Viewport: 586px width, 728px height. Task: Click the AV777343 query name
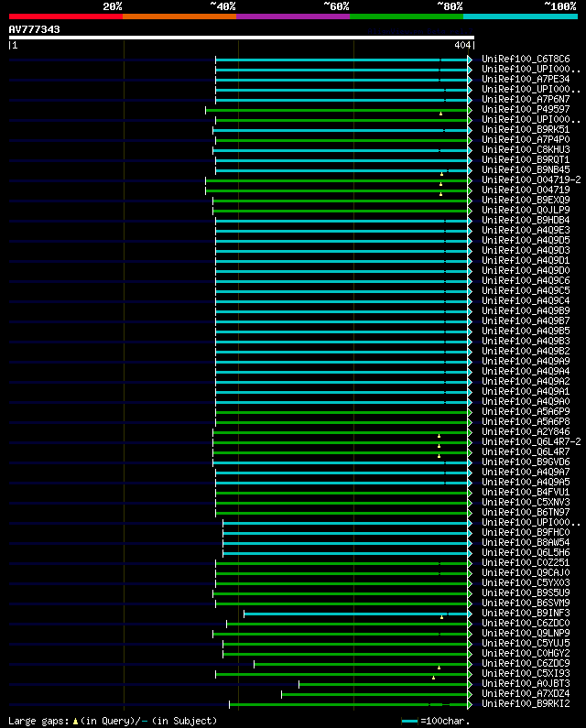pos(35,29)
